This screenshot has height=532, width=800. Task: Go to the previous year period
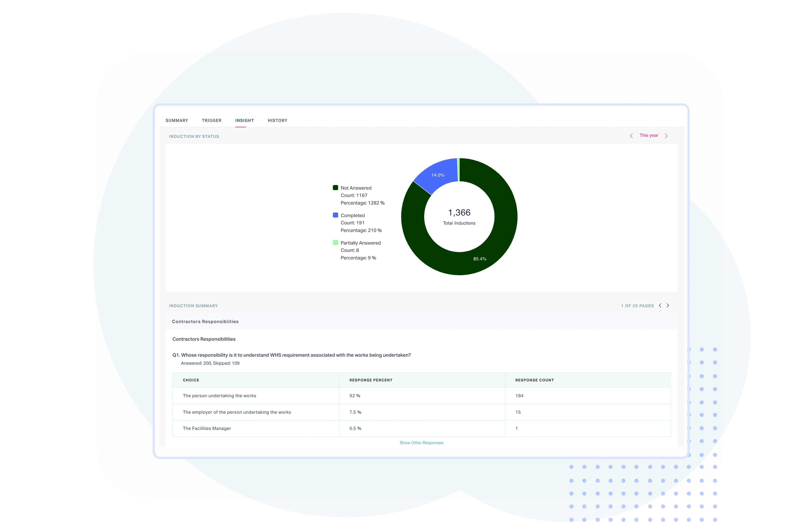click(631, 136)
